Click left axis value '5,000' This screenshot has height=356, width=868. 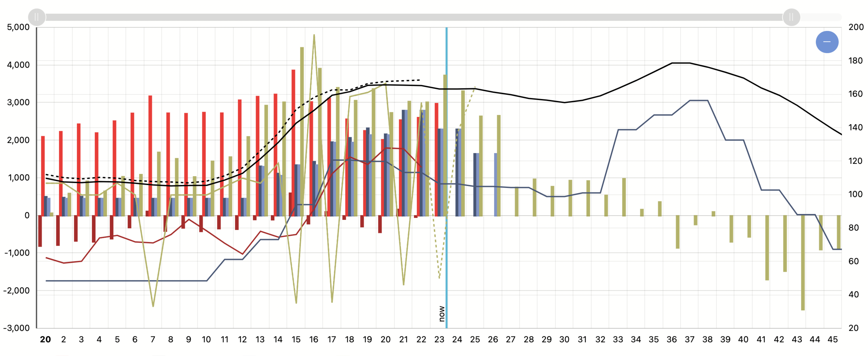[18, 27]
